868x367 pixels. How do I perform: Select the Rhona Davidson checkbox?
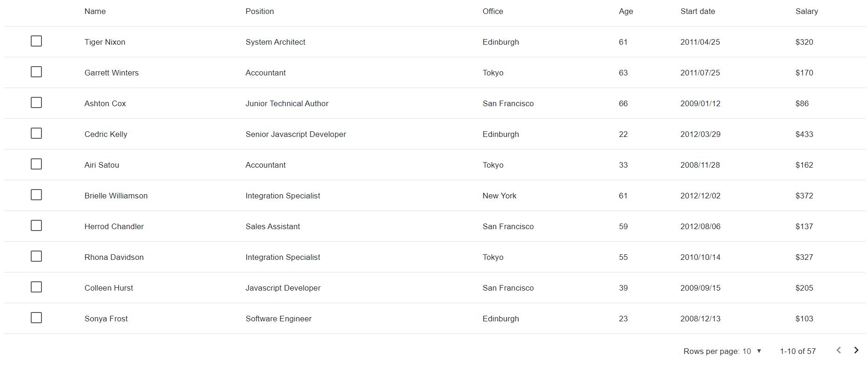coord(36,256)
